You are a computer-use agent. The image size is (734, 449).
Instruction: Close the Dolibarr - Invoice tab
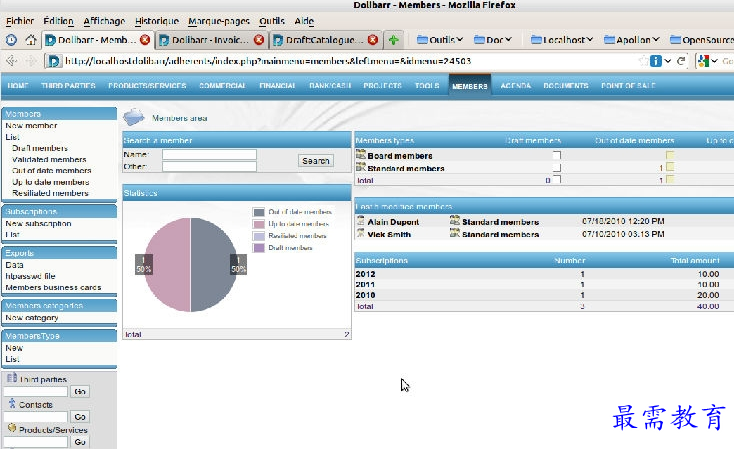(259, 40)
